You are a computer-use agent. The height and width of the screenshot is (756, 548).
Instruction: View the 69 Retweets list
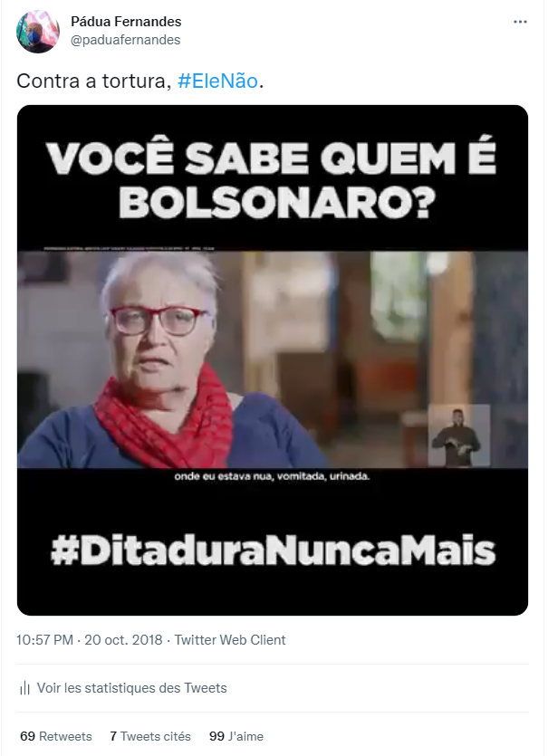(56, 736)
